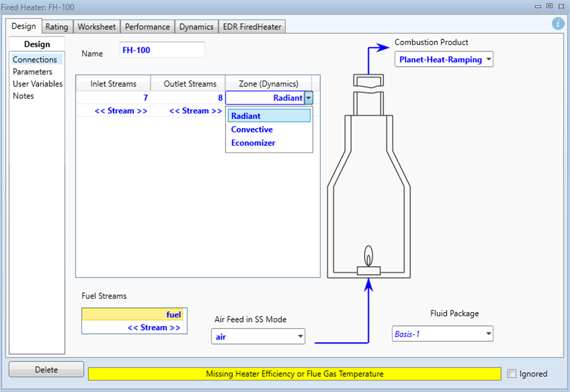Switch to the Rating tab

[x=57, y=27]
